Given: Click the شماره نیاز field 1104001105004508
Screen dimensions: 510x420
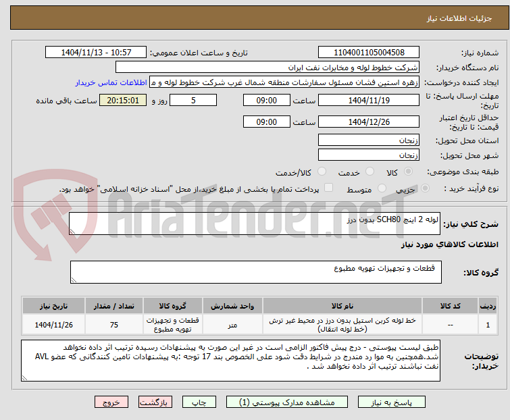Looking at the screenshot, I should 369,53.
